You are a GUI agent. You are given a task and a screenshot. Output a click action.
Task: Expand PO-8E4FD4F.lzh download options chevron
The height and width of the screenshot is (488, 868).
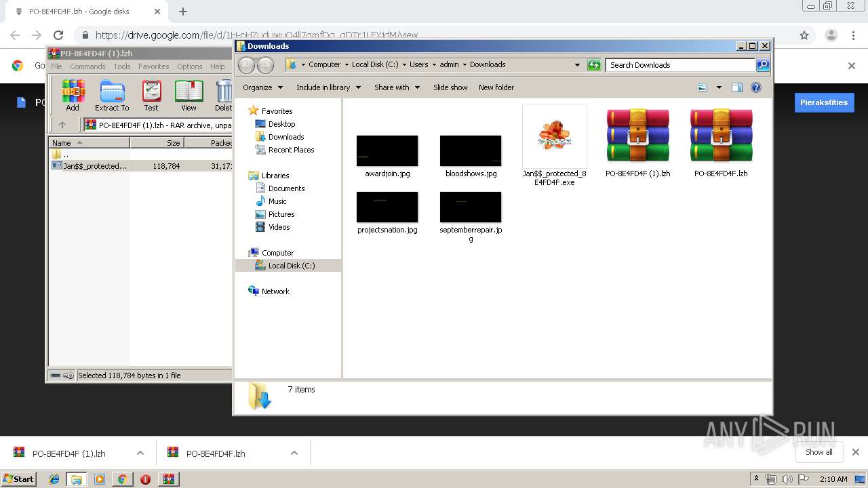[294, 453]
